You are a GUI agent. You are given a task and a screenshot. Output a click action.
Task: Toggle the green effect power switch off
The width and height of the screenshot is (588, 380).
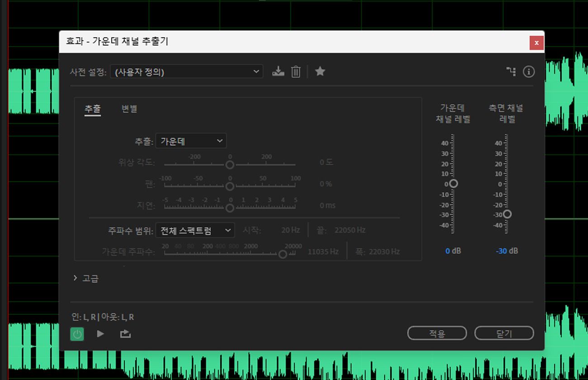(77, 334)
